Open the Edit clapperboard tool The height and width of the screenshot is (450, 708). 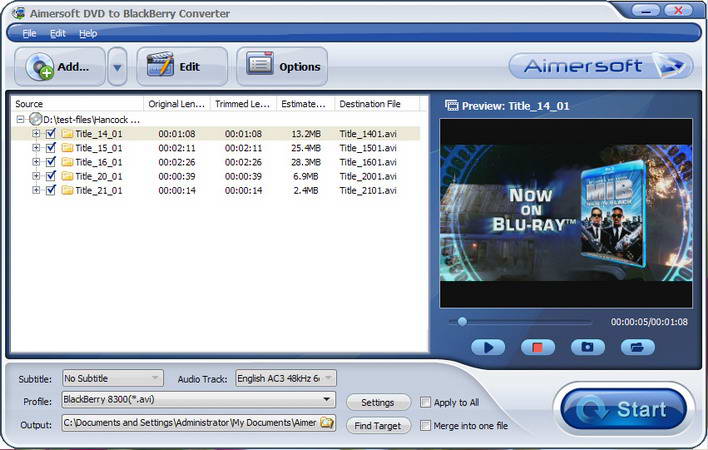(x=182, y=67)
